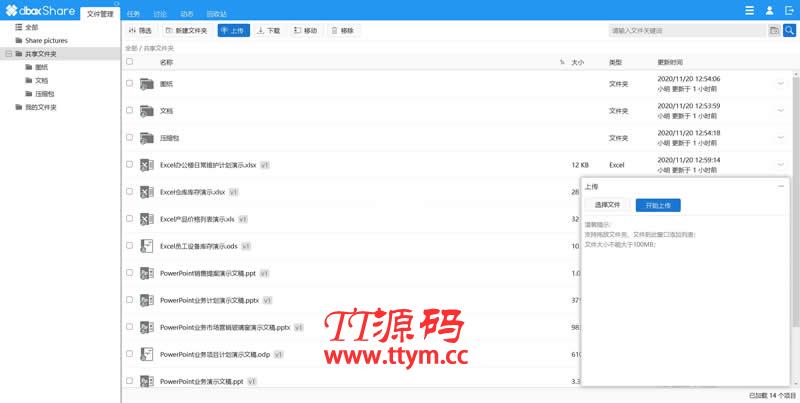Image resolution: width=800 pixels, height=403 pixels.
Task: Click the 筛选 filter toolbar button
Action: pos(140,31)
